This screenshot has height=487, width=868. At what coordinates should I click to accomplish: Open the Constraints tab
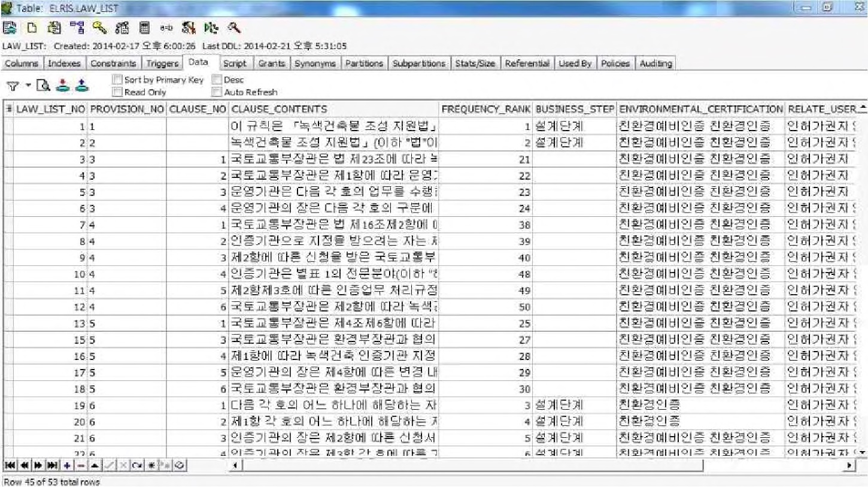(113, 63)
